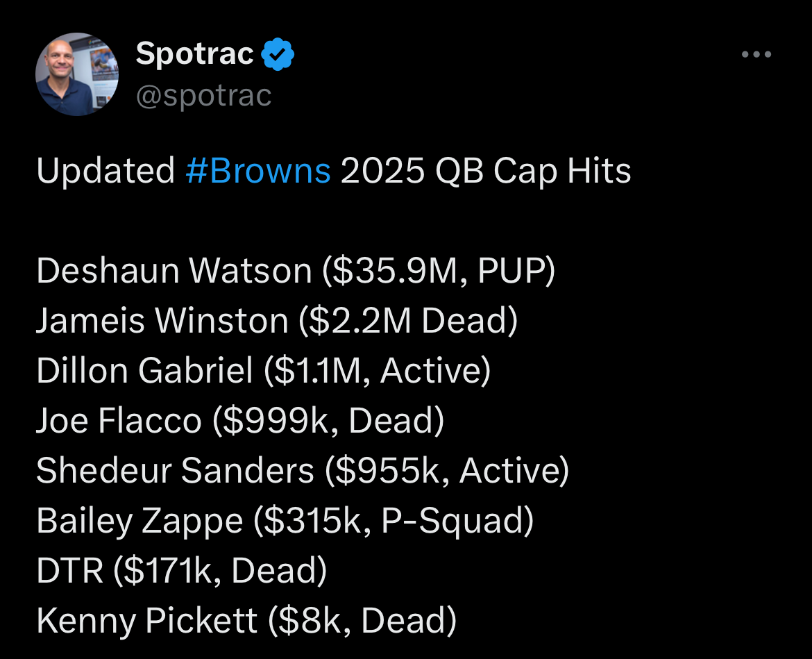Click the Kenny Pickett $8k line

pyautogui.click(x=246, y=621)
